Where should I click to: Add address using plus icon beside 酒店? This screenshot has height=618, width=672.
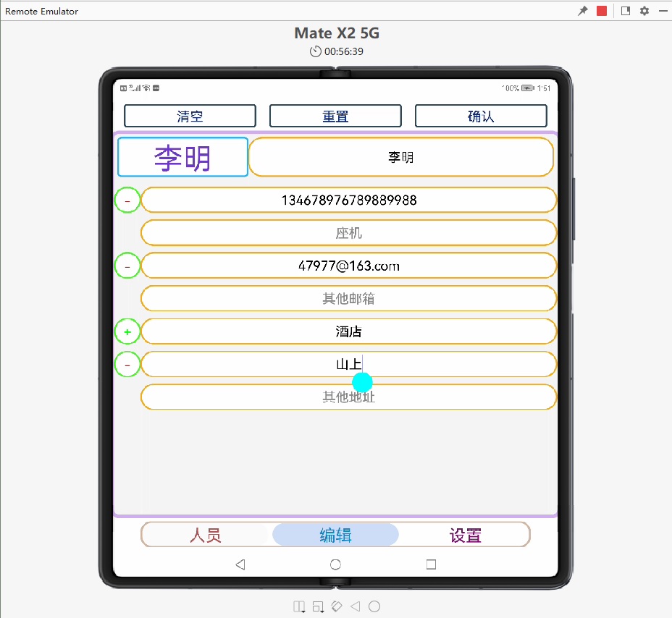tap(127, 331)
